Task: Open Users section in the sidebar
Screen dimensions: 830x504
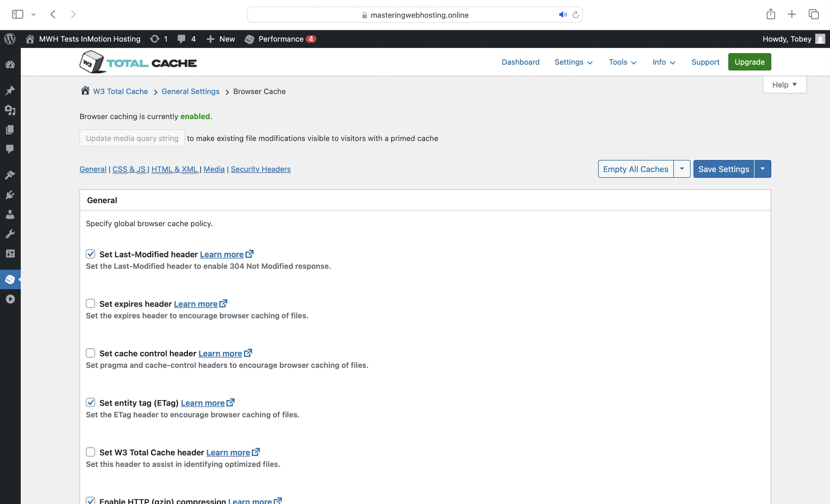Action: 10,214
